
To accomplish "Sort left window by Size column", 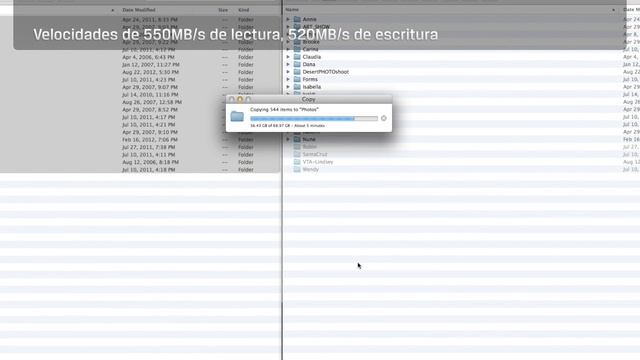I will click(x=223, y=10).
